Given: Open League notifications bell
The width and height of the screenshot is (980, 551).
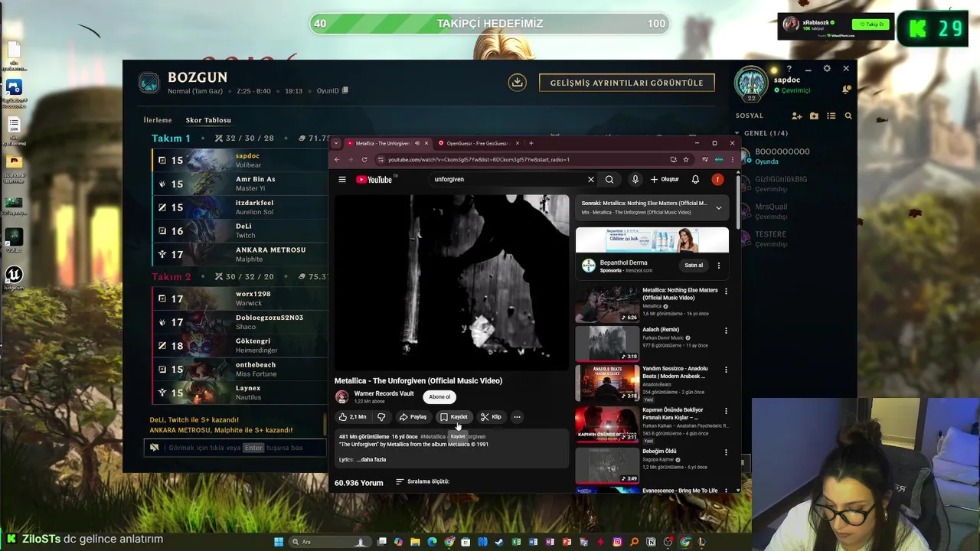Looking at the screenshot, I should (x=846, y=90).
